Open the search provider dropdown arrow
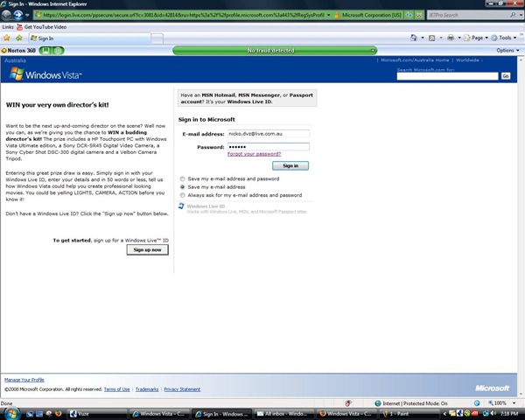The height and width of the screenshot is (420, 525). [521, 15]
